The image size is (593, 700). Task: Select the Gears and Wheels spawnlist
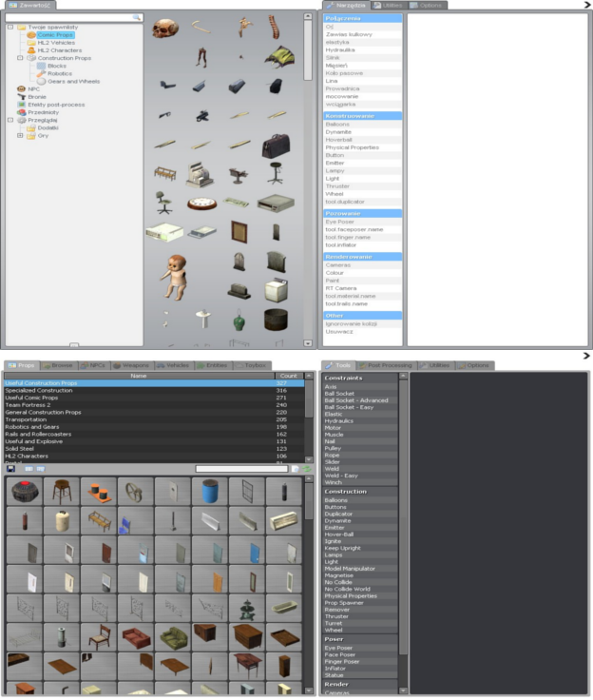[x=73, y=81]
